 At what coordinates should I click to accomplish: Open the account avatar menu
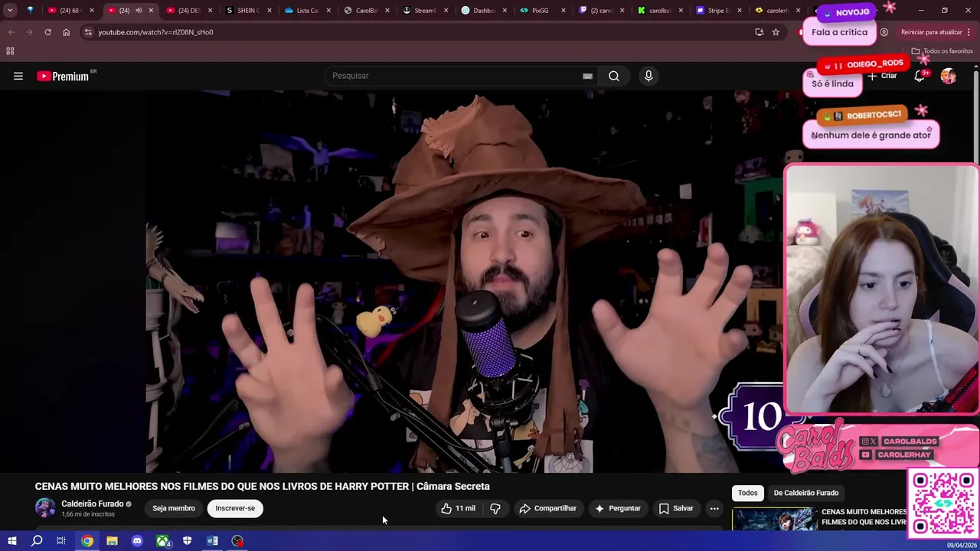click(949, 76)
